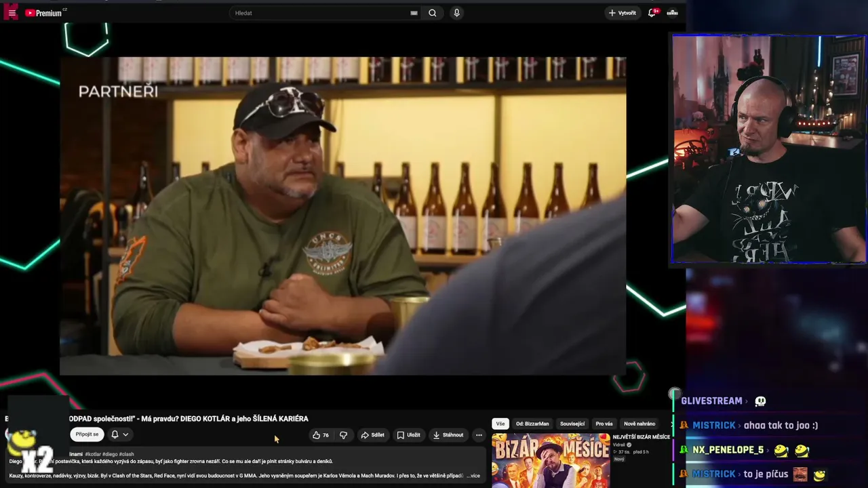Download the video with Stáhnout
The height and width of the screenshot is (488, 868).
[448, 435]
